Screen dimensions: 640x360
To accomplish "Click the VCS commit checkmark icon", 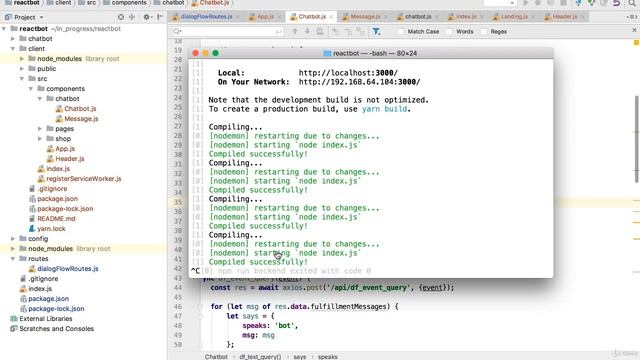I will pyautogui.click(x=591, y=3).
